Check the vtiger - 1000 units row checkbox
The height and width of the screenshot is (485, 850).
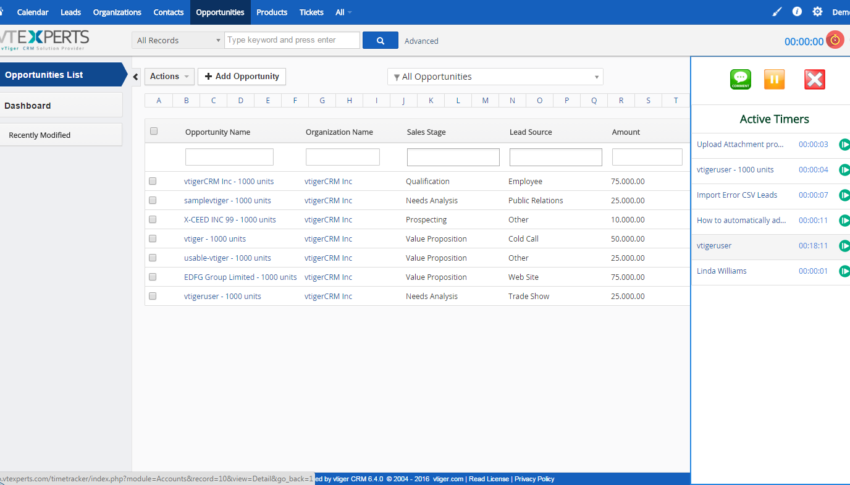[x=153, y=238]
